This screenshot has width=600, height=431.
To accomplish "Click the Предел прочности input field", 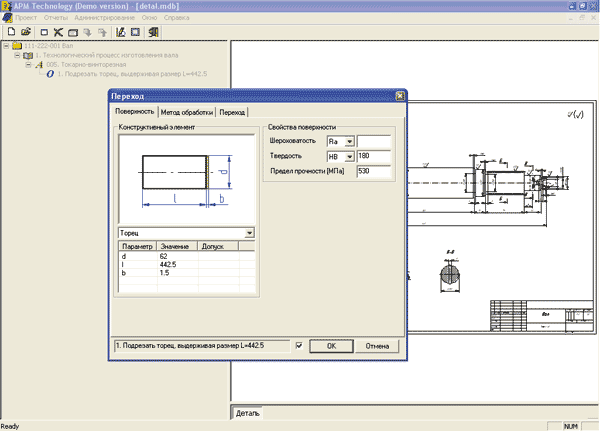I will [375, 172].
